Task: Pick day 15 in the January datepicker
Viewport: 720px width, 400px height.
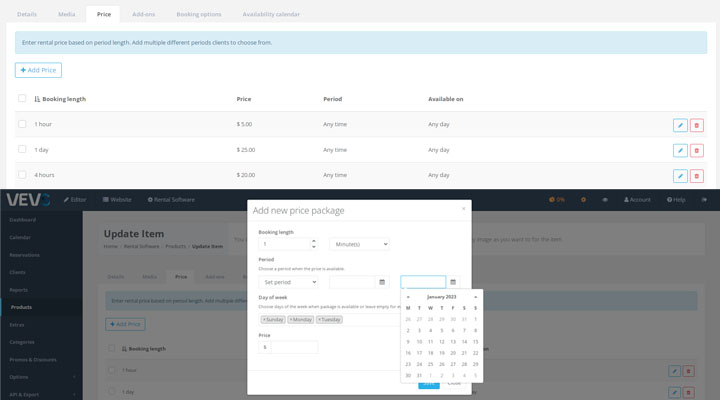Action: pyautogui.click(x=475, y=342)
